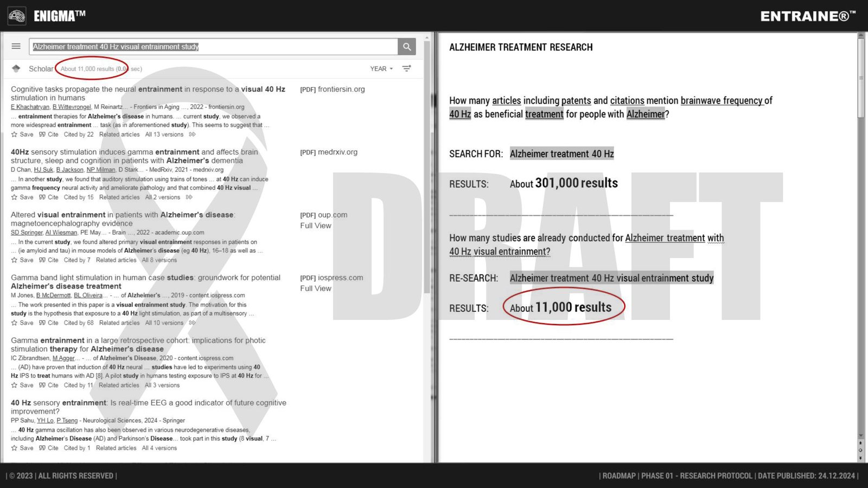The height and width of the screenshot is (488, 868).
Task: View 'Cited by 68' for Gamma band article
Action: click(79, 323)
